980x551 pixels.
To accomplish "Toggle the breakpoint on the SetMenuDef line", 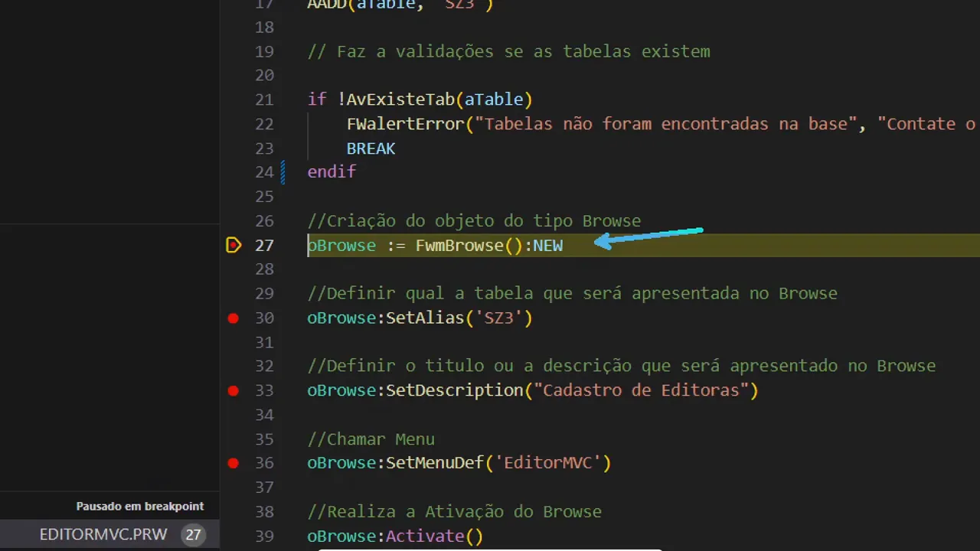I will coord(234,463).
